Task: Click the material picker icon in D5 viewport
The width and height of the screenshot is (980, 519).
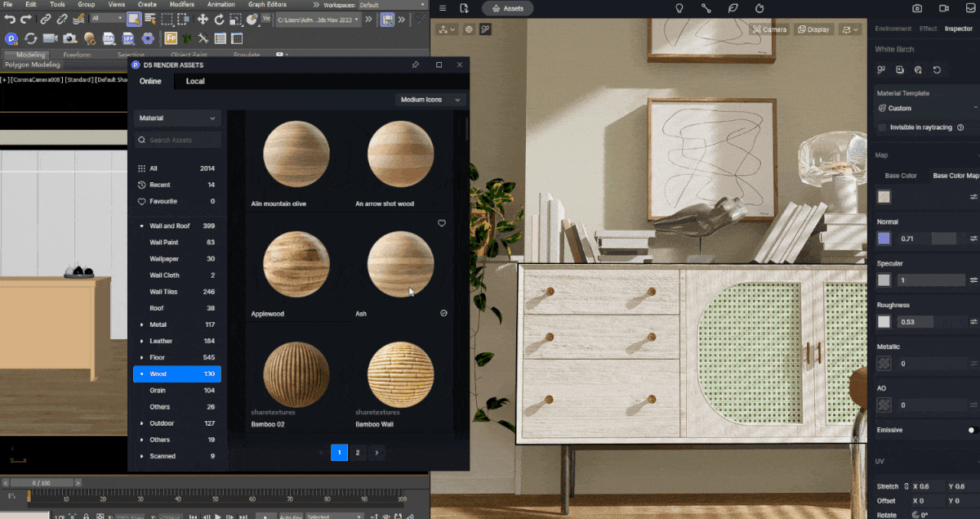Action: (485, 29)
